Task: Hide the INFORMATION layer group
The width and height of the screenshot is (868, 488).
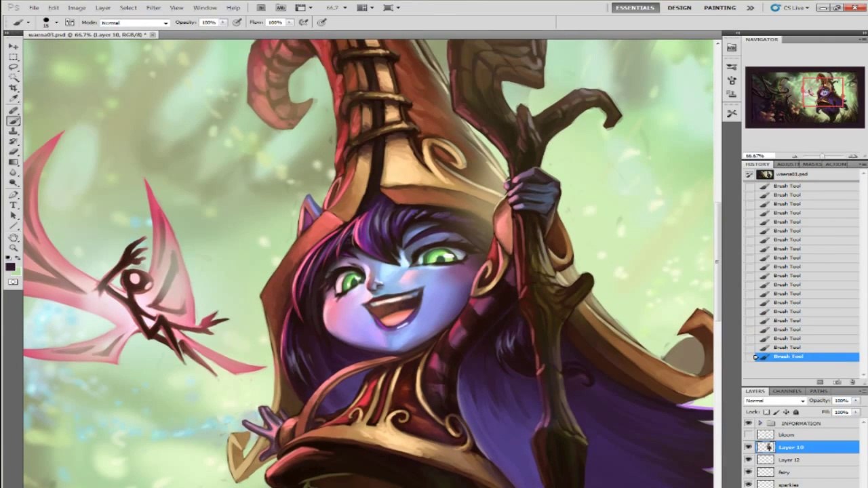Action: 749,424
